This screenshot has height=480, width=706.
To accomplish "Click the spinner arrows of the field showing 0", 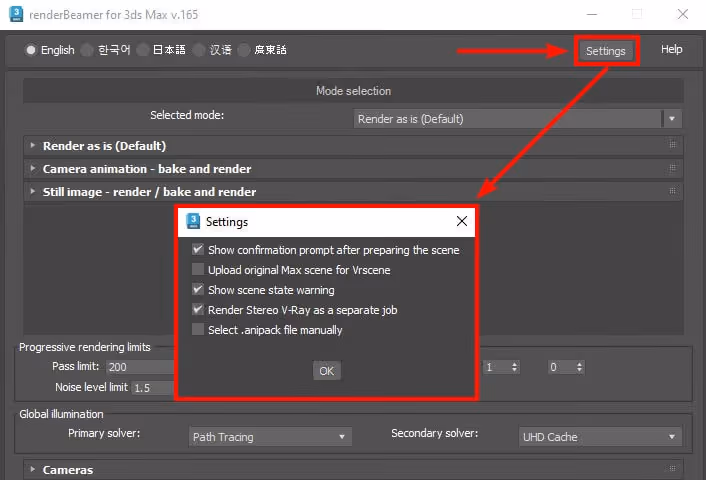I will click(579, 367).
